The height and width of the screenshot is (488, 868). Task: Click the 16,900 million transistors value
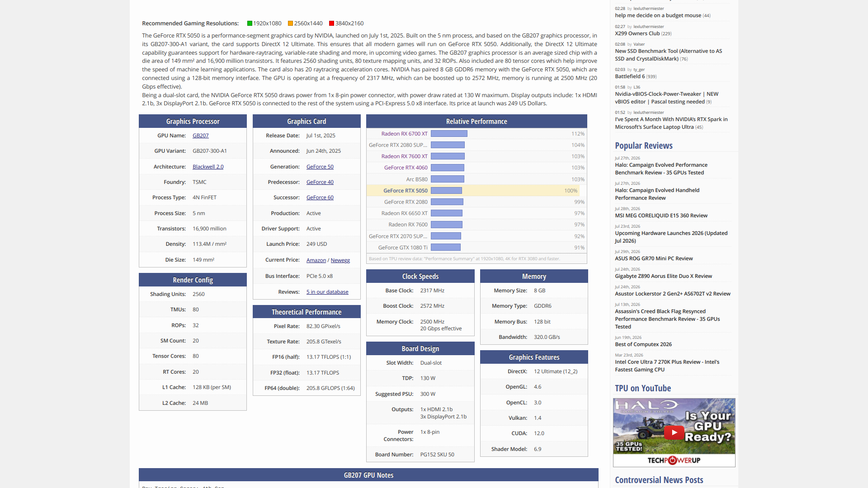coord(209,229)
